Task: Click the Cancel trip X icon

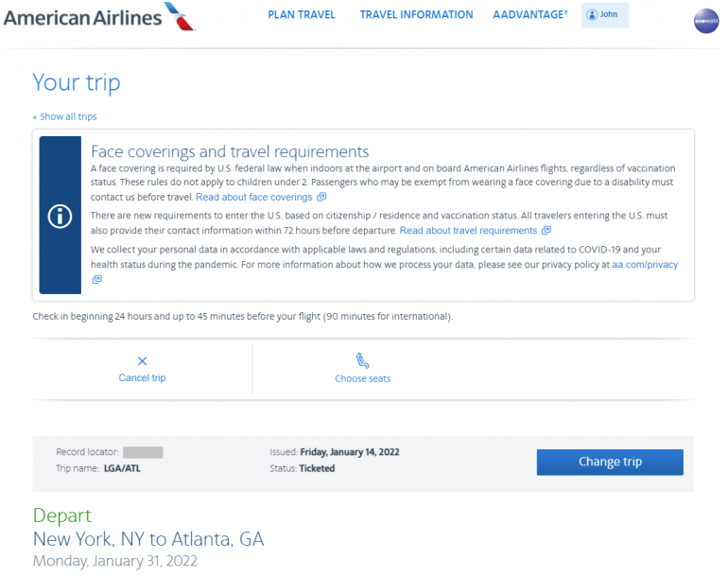Action: (142, 360)
